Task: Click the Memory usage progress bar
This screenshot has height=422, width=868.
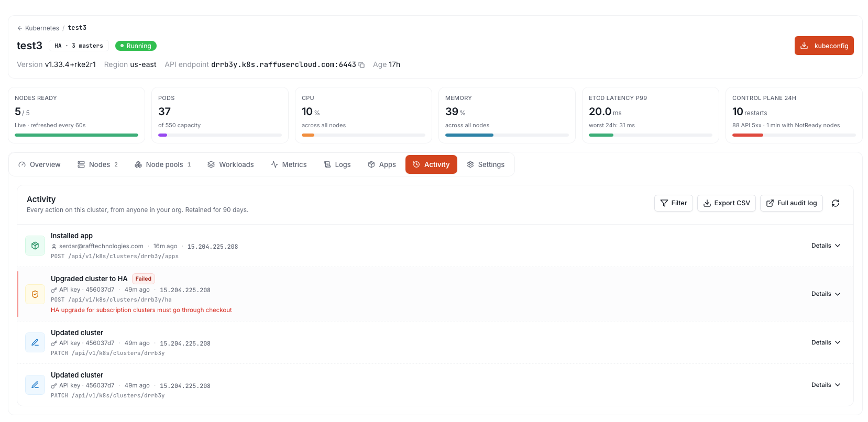Action: (x=507, y=135)
